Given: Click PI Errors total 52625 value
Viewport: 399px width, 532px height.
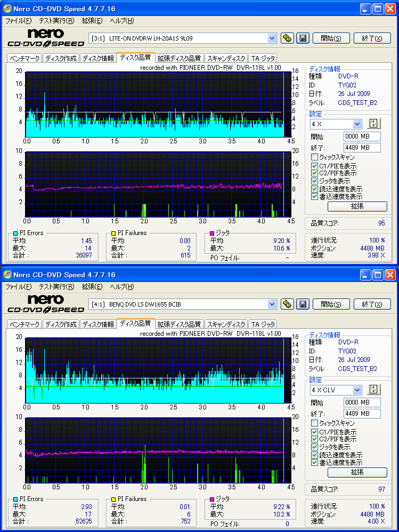Looking at the screenshot, I should 84,521.
